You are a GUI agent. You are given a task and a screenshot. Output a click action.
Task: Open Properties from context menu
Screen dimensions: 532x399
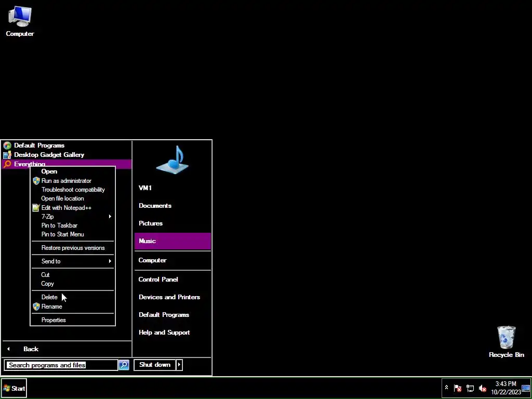pos(73,320)
